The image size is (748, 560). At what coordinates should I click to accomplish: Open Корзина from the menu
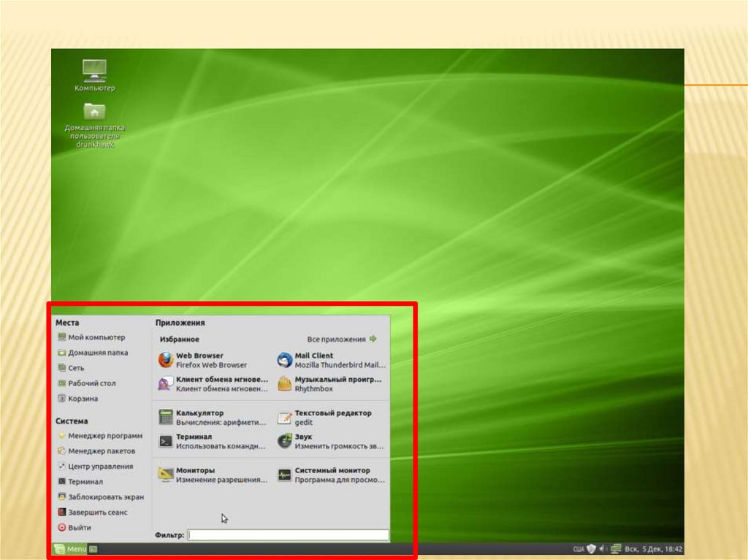pyautogui.click(x=77, y=399)
